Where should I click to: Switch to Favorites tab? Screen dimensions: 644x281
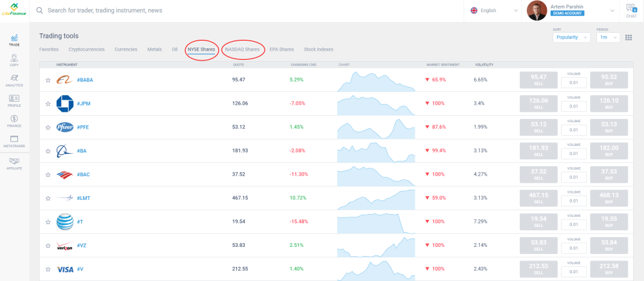tap(49, 50)
